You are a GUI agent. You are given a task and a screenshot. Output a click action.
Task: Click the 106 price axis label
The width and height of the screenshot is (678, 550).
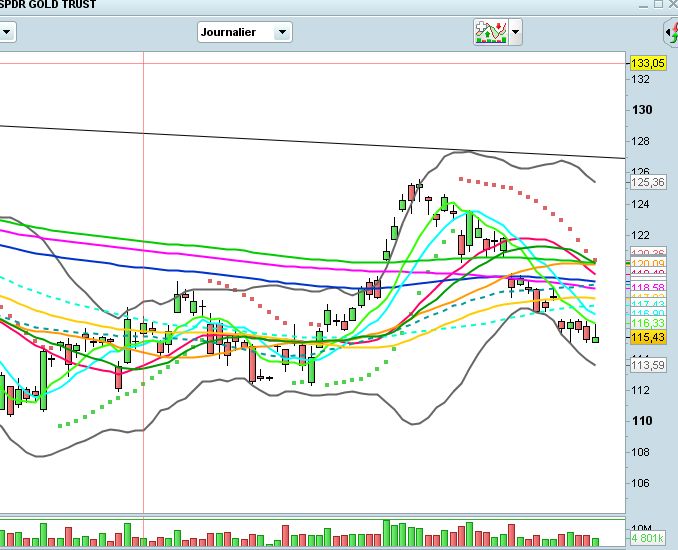641,483
